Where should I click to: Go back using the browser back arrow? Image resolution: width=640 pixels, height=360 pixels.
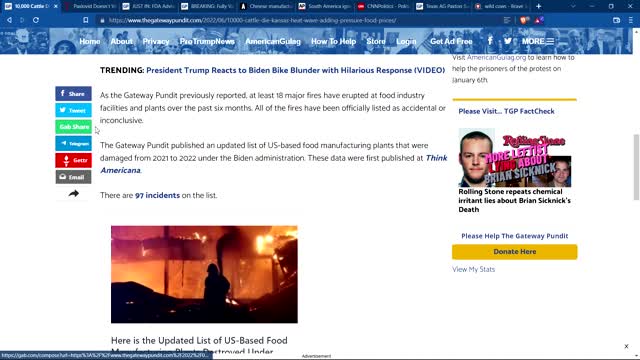pos(9,20)
